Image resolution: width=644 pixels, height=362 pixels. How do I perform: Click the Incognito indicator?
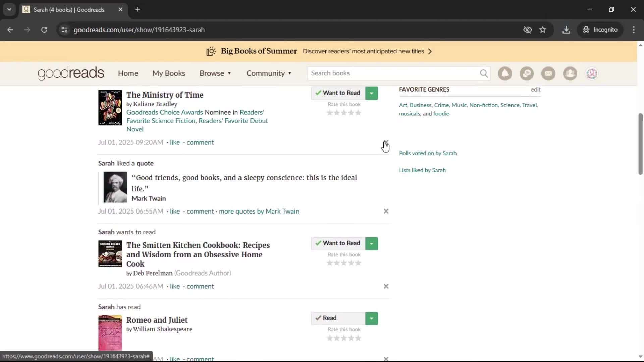point(600,30)
